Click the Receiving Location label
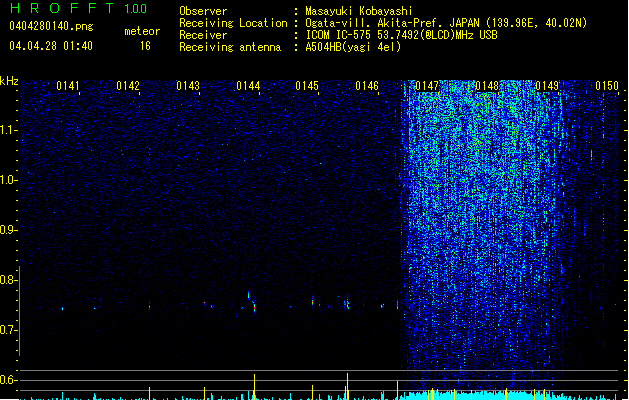 [x=233, y=23]
